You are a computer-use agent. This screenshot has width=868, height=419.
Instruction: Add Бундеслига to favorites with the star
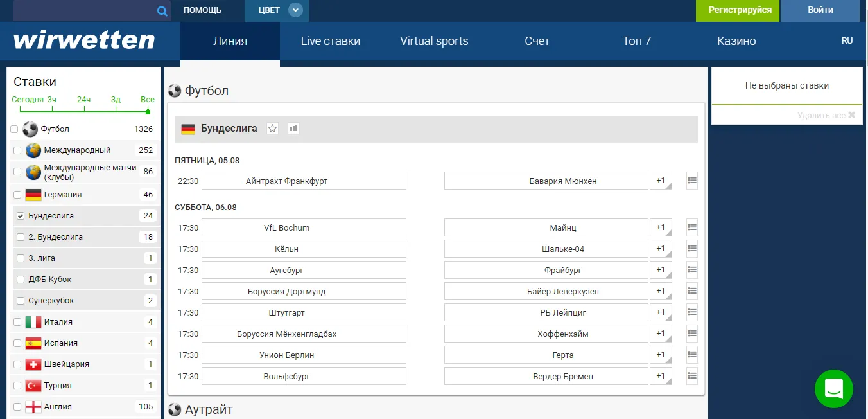click(272, 129)
